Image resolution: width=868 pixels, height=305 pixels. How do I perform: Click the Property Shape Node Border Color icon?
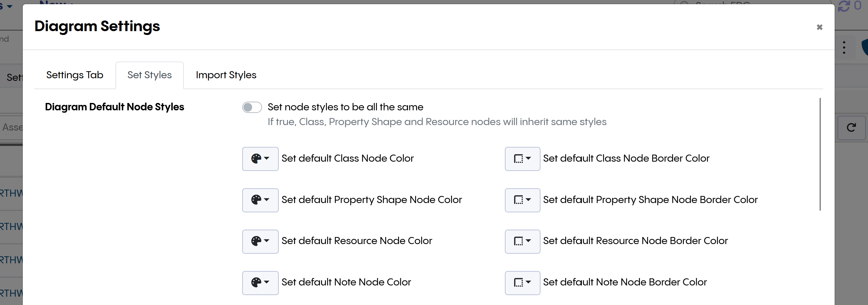point(518,200)
